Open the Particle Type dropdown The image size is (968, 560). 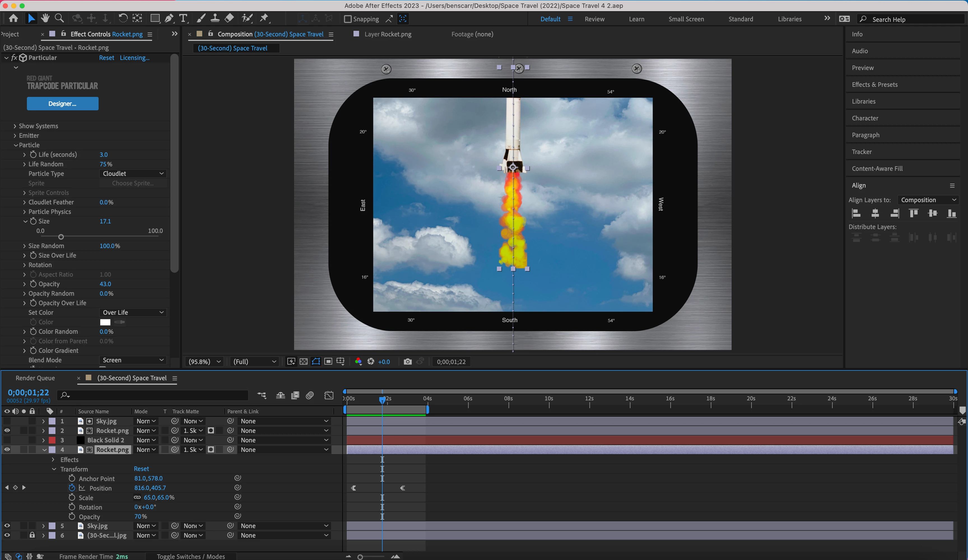[x=133, y=174]
